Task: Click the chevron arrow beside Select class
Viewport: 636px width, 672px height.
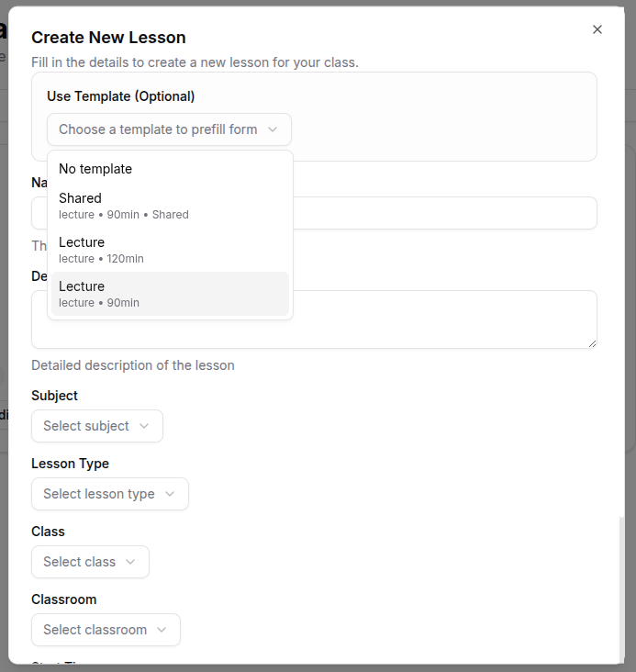Action: [x=130, y=562]
